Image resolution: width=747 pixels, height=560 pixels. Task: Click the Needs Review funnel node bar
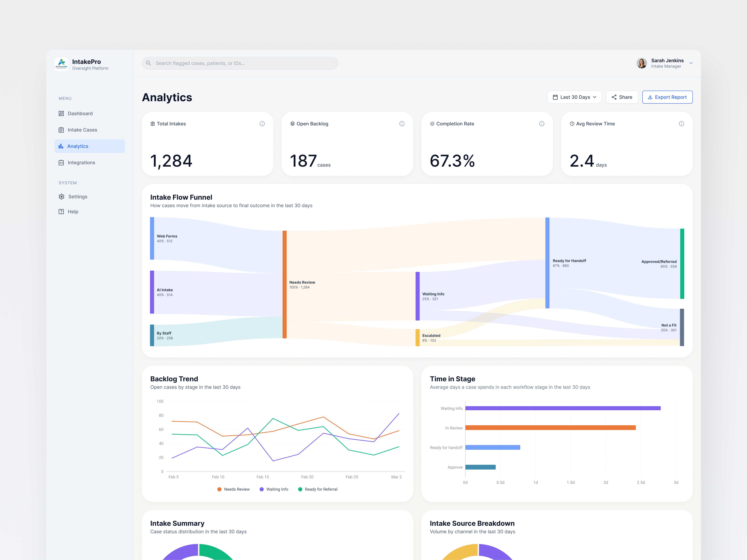point(285,285)
